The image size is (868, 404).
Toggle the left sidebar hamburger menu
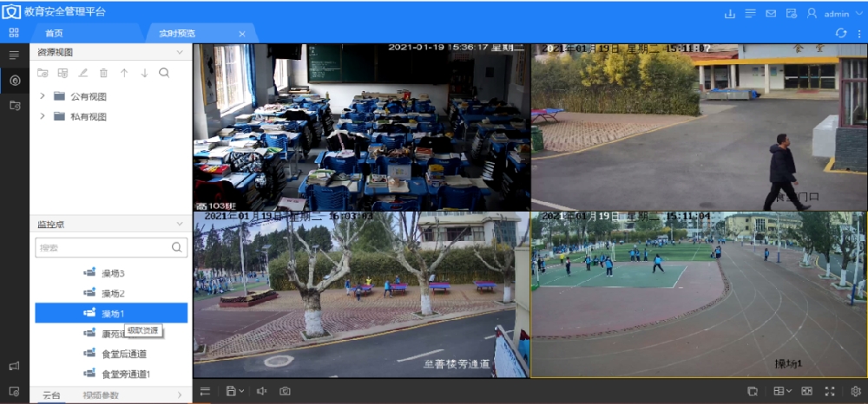15,55
